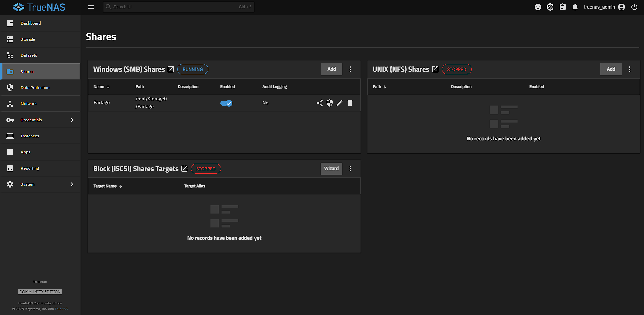Open SMB shares three-dot menu
The height and width of the screenshot is (315, 644).
pyautogui.click(x=350, y=69)
